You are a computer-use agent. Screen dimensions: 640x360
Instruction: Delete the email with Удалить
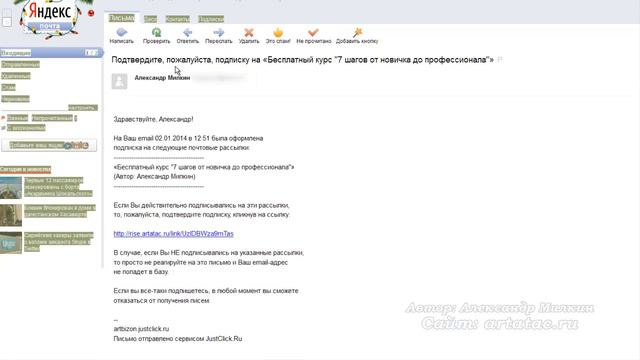pos(249,36)
